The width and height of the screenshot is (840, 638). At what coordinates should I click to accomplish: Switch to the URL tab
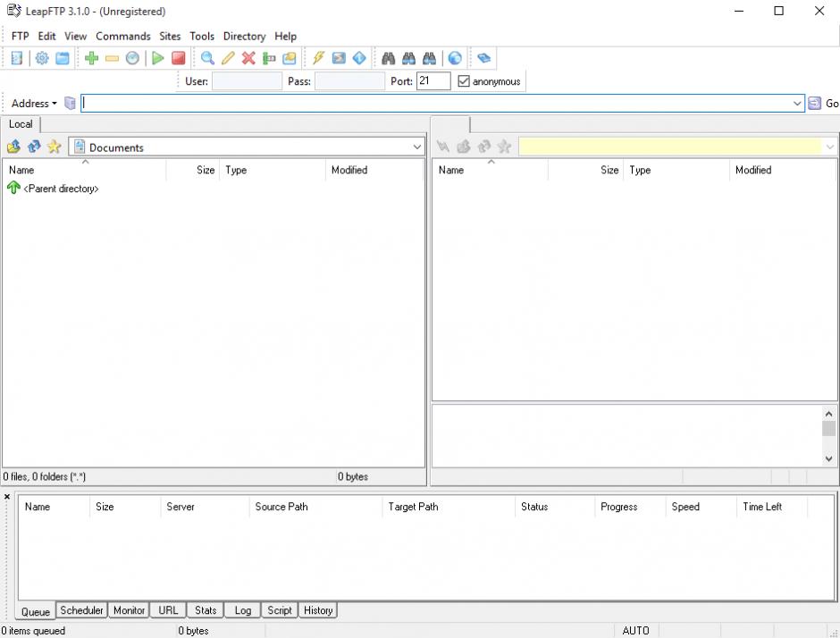(x=168, y=610)
